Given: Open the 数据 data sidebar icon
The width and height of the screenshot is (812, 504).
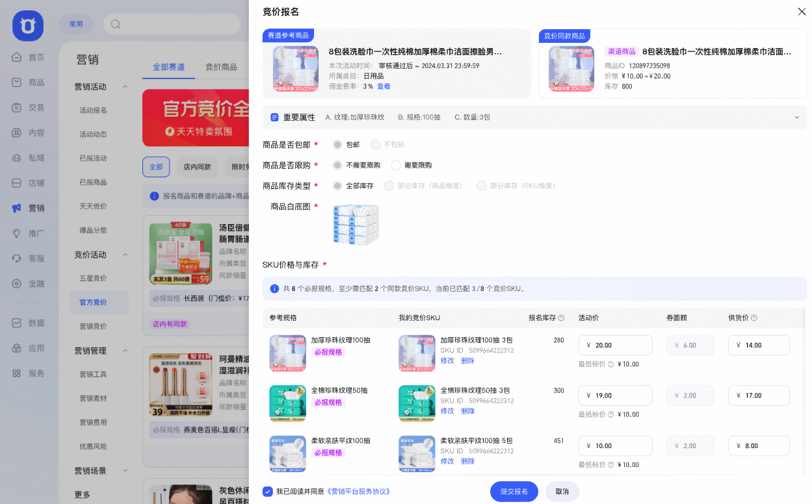Looking at the screenshot, I should [x=17, y=323].
